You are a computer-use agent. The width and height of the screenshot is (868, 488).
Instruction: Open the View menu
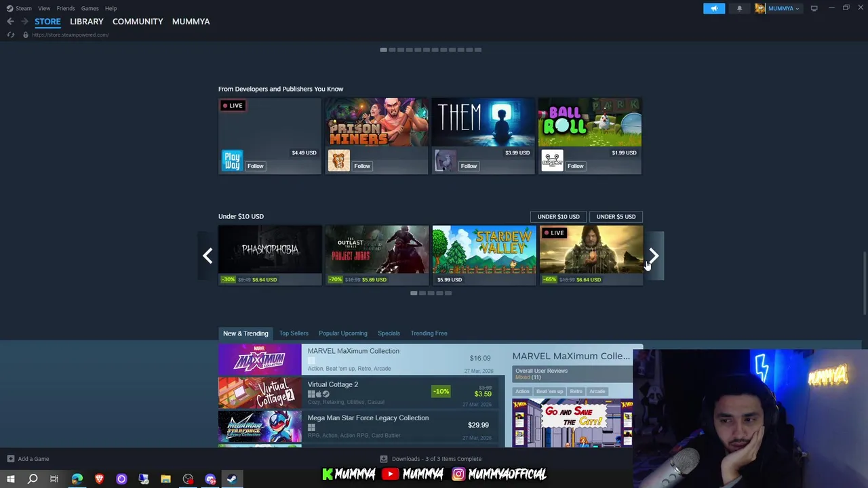click(44, 8)
